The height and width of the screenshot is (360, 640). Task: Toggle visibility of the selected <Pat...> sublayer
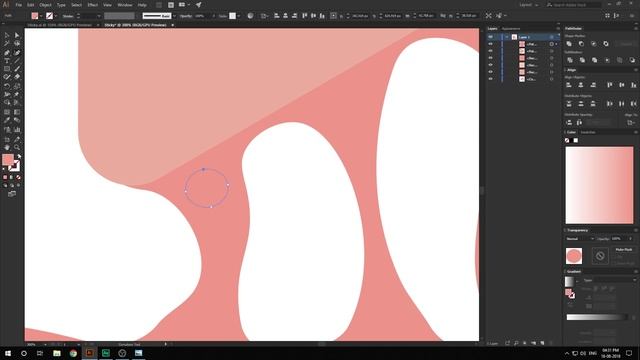(490, 44)
